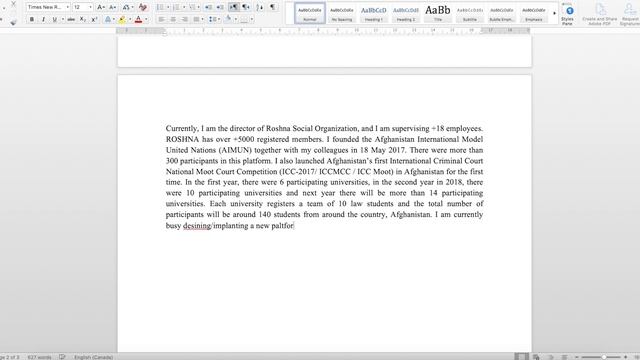Sort the selected text
The height and width of the screenshot is (360, 640).
click(x=260, y=7)
